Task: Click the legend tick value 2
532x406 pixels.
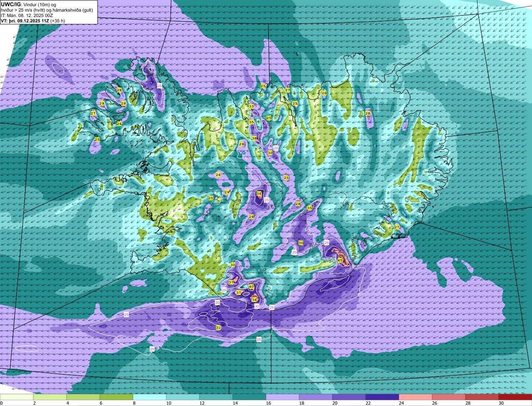Action: pyautogui.click(x=34, y=403)
